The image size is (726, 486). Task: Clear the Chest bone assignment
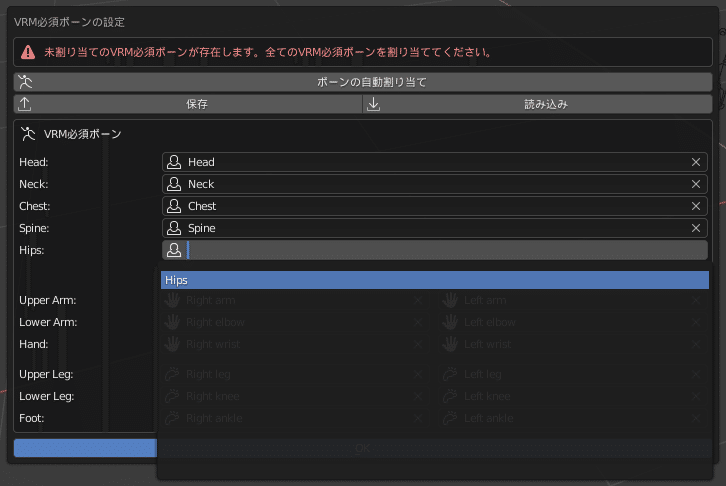tap(695, 206)
